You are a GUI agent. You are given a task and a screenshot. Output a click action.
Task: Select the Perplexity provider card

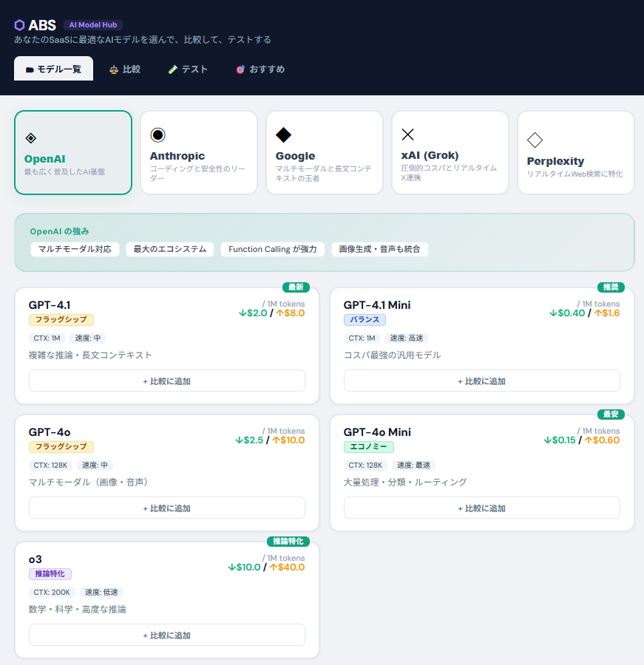[x=576, y=153]
